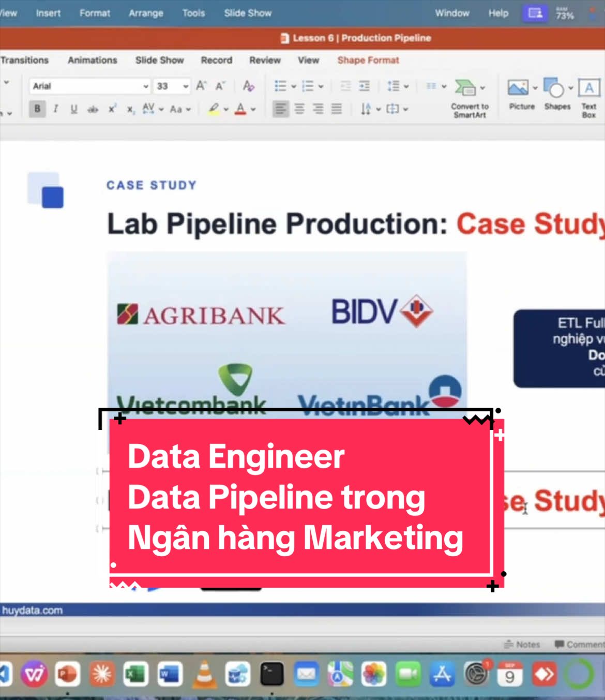Image resolution: width=605 pixels, height=700 pixels.
Task: Toggle superscript formatting
Action: pyautogui.click(x=112, y=109)
